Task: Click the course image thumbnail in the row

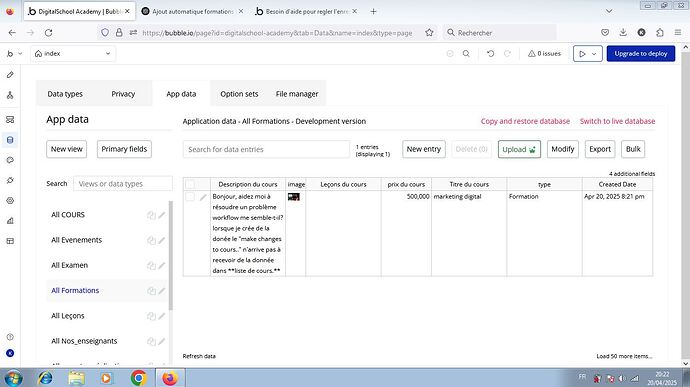Action: (294, 197)
